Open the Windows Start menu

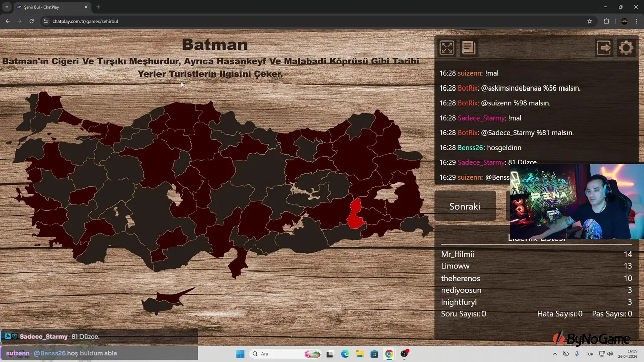(240, 354)
